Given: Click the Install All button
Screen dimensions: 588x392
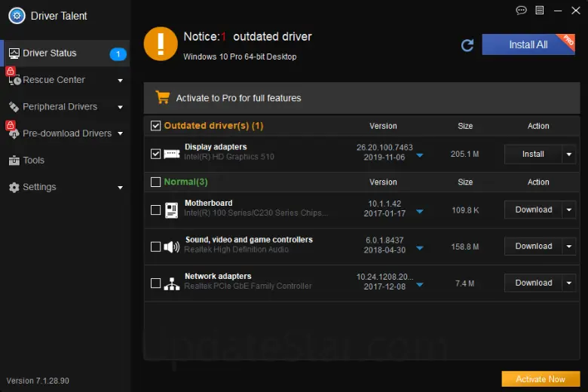Looking at the screenshot, I should click(x=528, y=44).
